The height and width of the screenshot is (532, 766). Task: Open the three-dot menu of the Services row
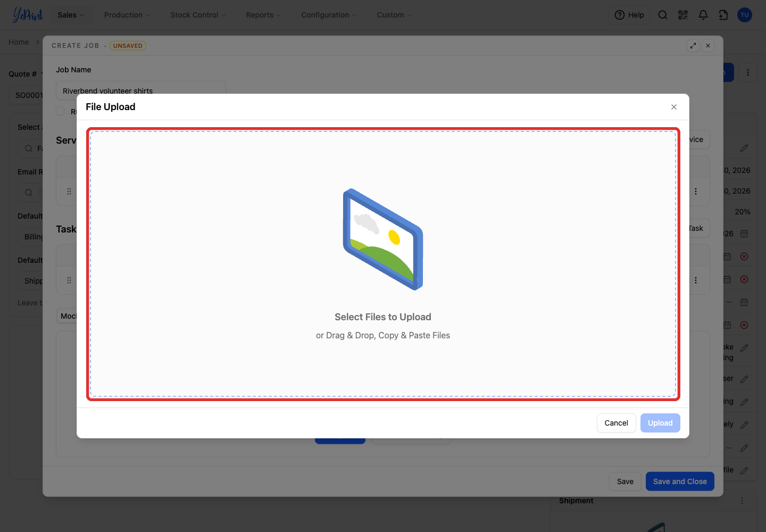(x=696, y=192)
